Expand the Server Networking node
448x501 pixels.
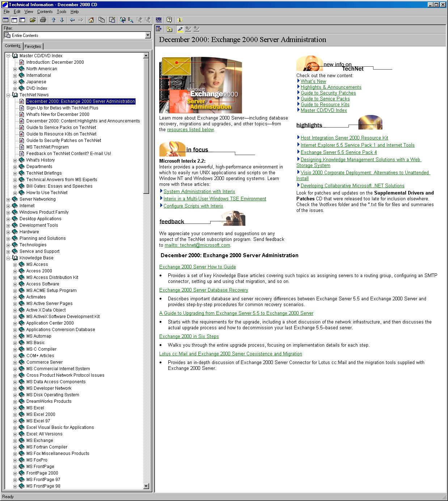(8, 199)
